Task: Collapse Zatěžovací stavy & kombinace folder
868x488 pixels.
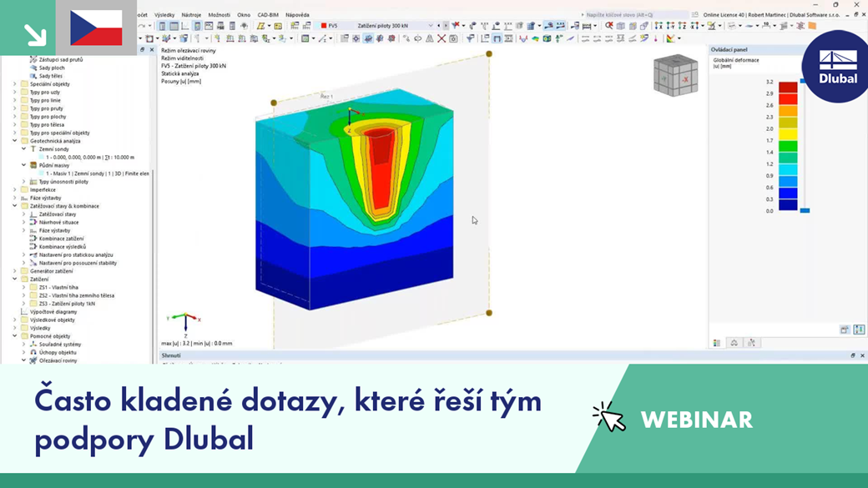Action: pos(15,206)
